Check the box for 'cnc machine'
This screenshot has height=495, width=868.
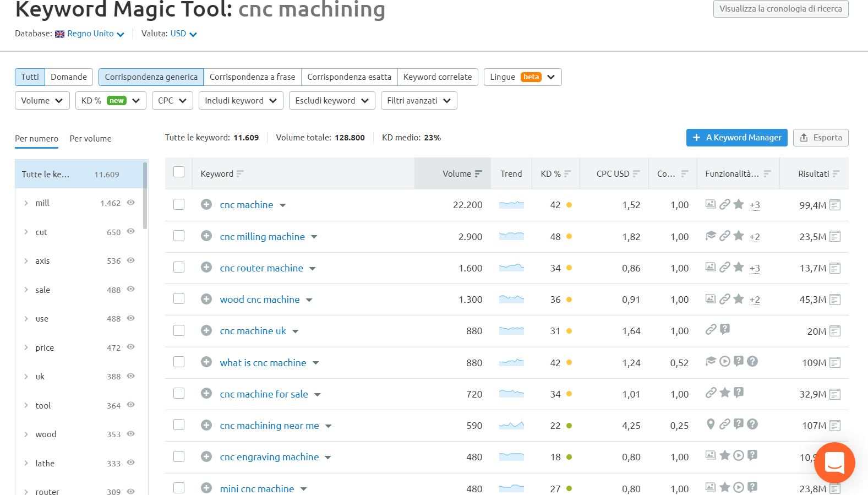tap(179, 204)
